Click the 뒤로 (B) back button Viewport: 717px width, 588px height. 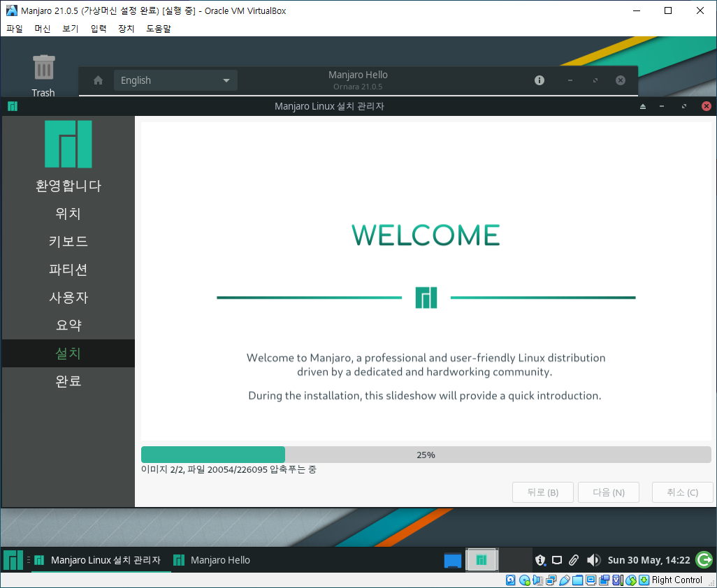point(543,492)
